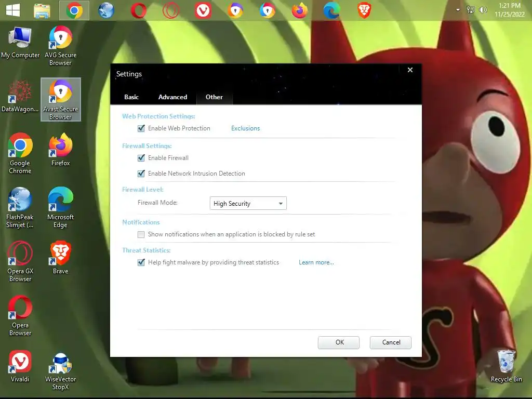
Task: Select the Opera Browser desktop shortcut
Action: point(20,315)
